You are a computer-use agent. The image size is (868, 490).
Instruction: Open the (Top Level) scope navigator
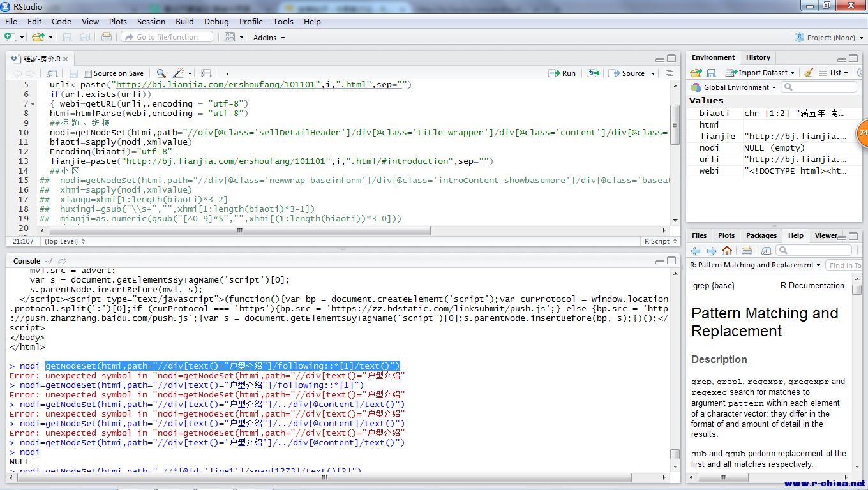tap(64, 241)
